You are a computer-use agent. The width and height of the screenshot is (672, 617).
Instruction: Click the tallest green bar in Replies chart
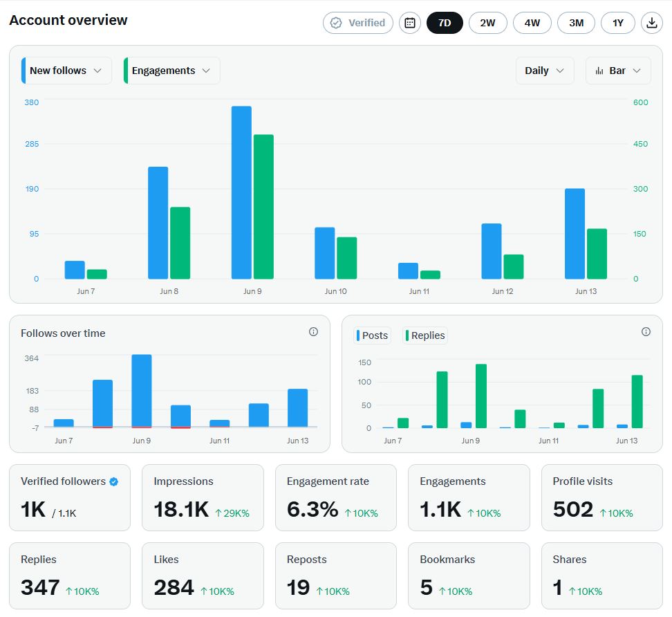(x=481, y=396)
